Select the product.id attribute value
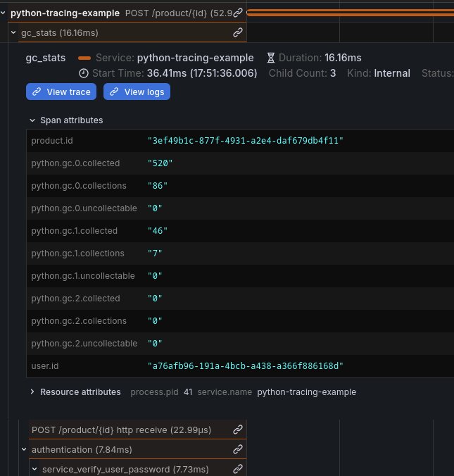454x476 pixels. click(x=245, y=141)
